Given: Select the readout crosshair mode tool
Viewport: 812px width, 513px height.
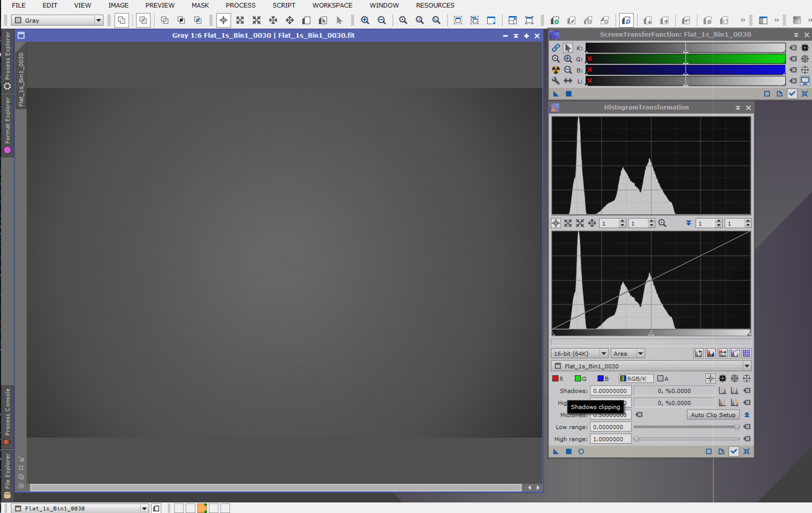Looking at the screenshot, I should pyautogui.click(x=223, y=21).
